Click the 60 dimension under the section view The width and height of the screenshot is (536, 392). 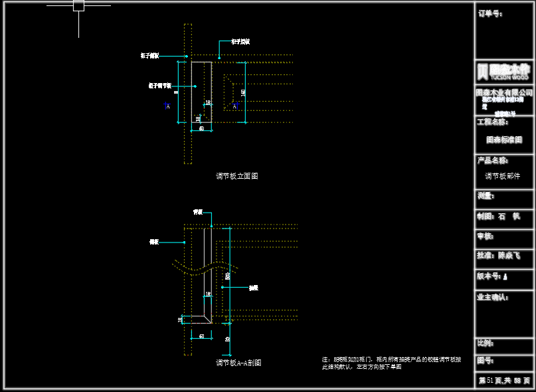click(x=201, y=336)
